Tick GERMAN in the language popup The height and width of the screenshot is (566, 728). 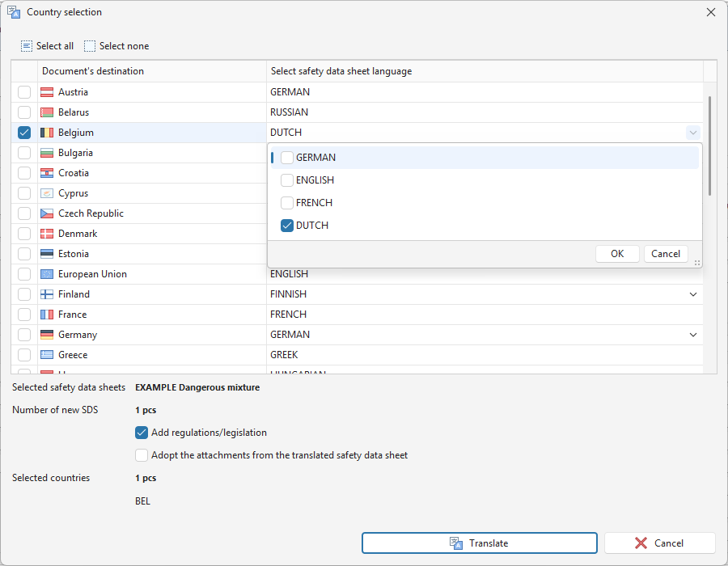tap(287, 158)
